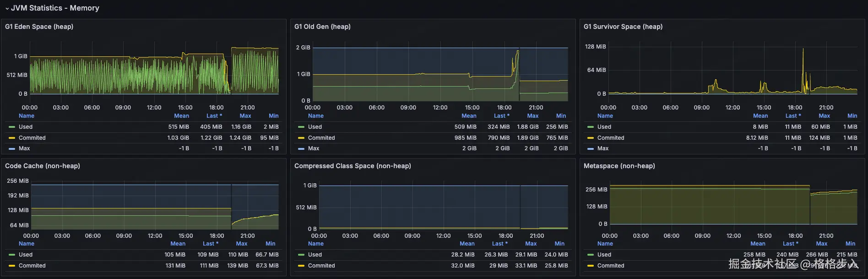The height and width of the screenshot is (279, 868).
Task: Click green Used swatch in G1 Survivor legend
Action: pos(591,127)
